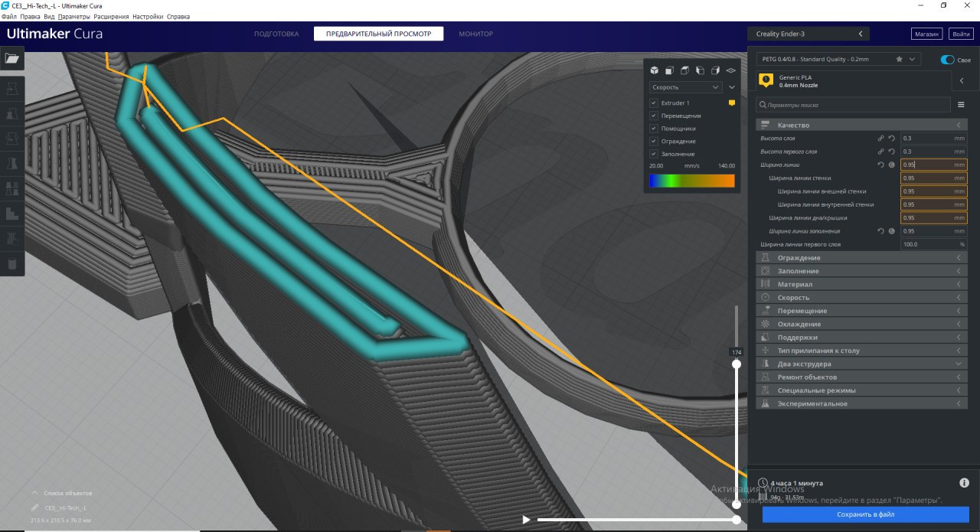980x532 pixels.
Task: Reset Высота слоя value arrow
Action: coord(892,139)
